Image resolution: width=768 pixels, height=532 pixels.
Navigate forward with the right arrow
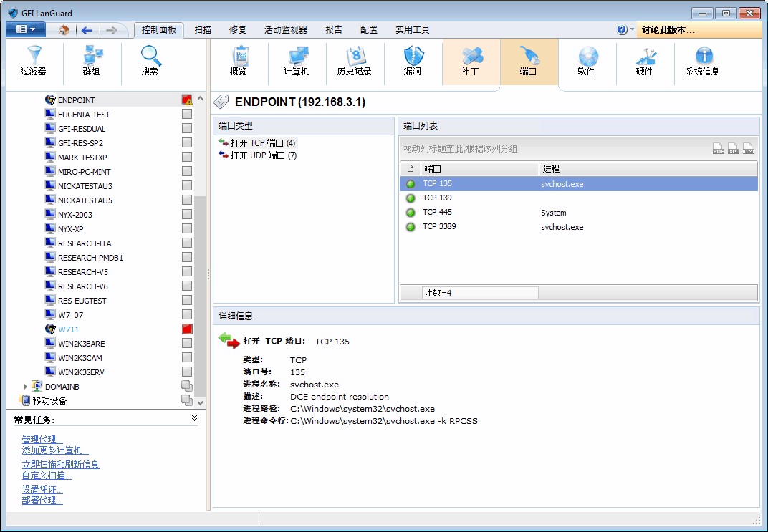[x=111, y=30]
